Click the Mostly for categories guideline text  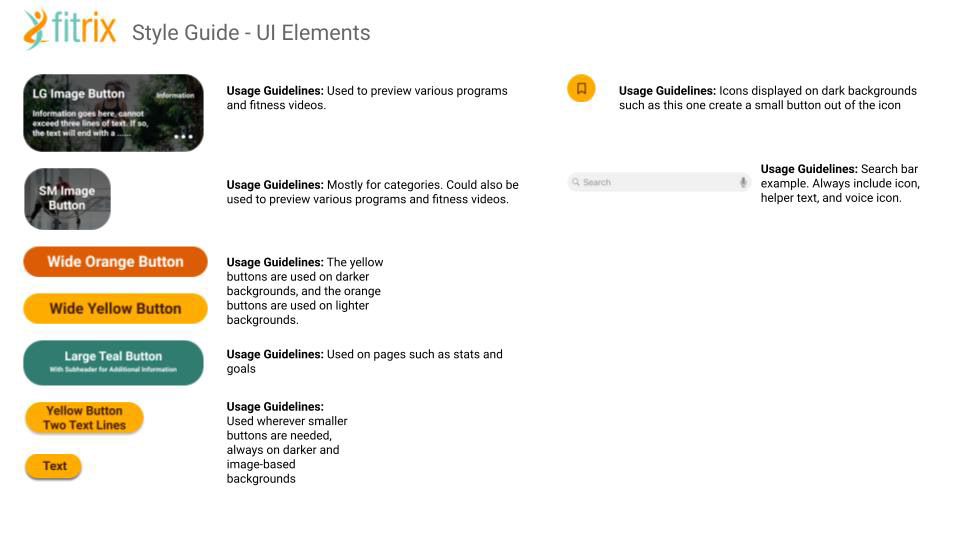372,192
